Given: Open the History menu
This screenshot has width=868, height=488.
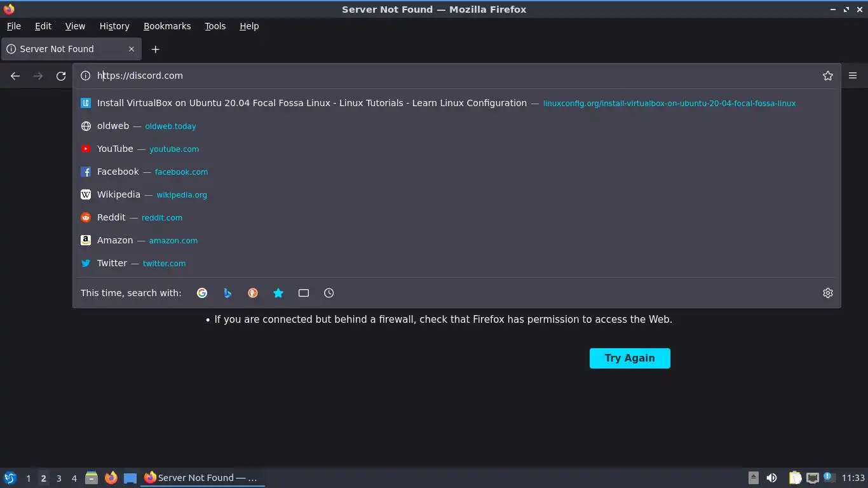Looking at the screenshot, I should pyautogui.click(x=114, y=26).
